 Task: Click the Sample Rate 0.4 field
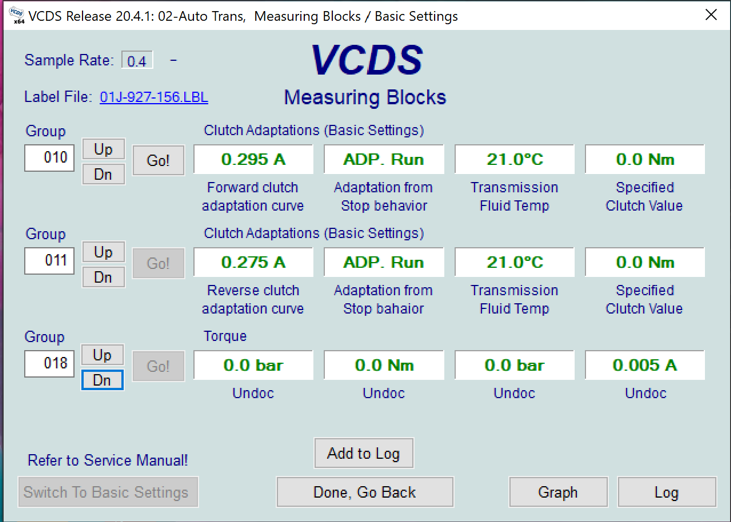click(137, 61)
